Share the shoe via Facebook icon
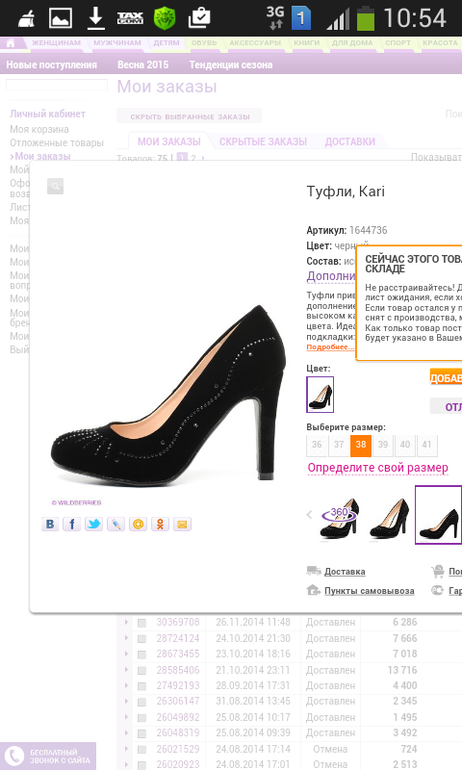 [72, 524]
